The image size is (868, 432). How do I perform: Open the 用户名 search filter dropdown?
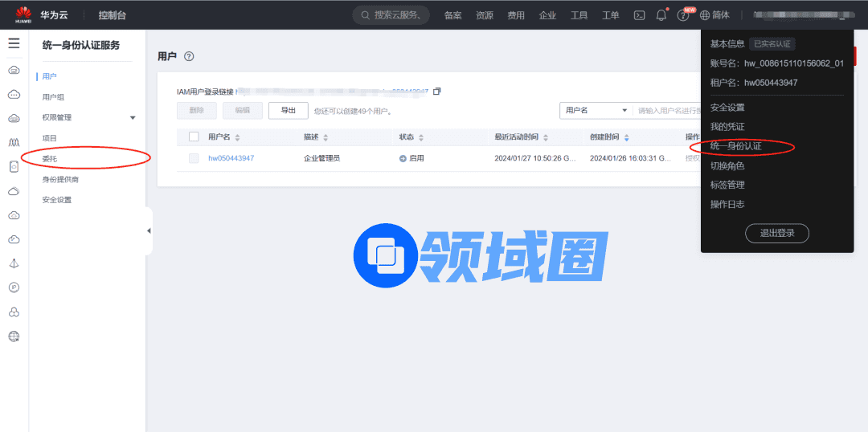coord(595,110)
